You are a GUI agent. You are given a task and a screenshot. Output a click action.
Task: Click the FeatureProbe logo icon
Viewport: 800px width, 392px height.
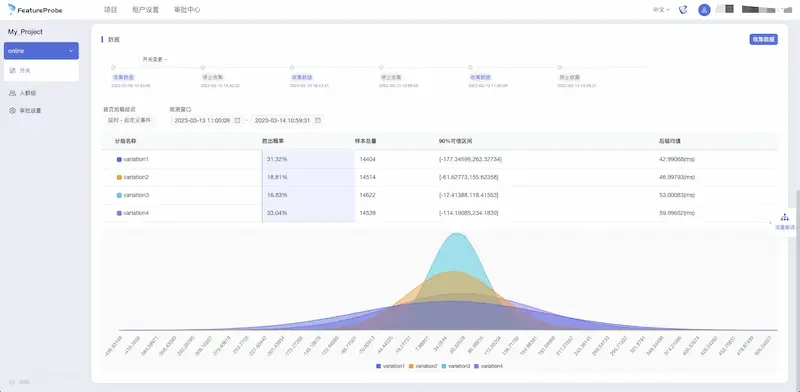click(x=11, y=9)
